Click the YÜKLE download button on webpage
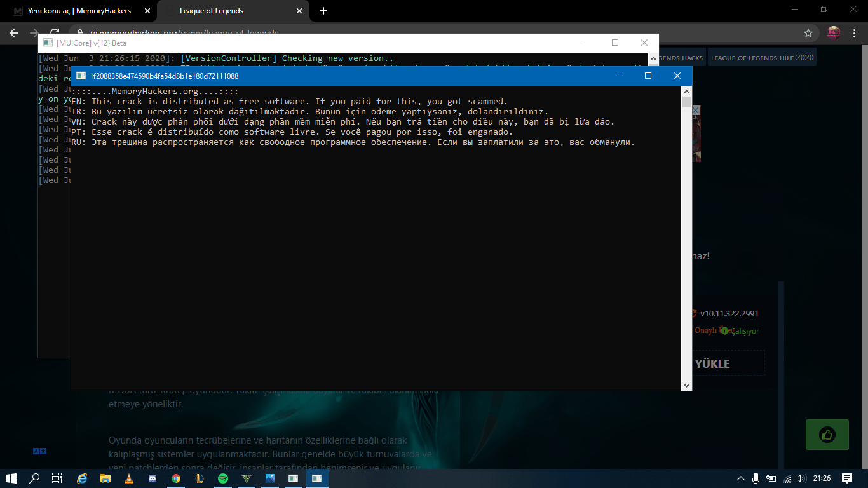This screenshot has width=868, height=488. click(712, 363)
